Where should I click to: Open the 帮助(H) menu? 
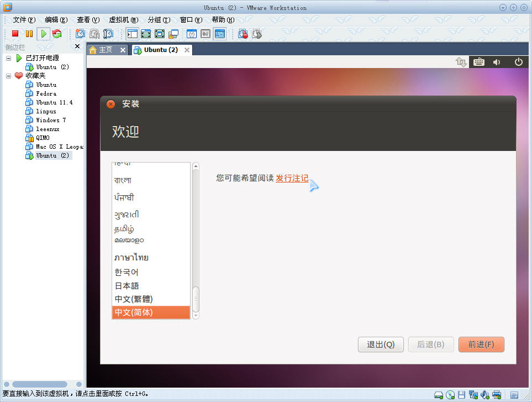point(223,20)
